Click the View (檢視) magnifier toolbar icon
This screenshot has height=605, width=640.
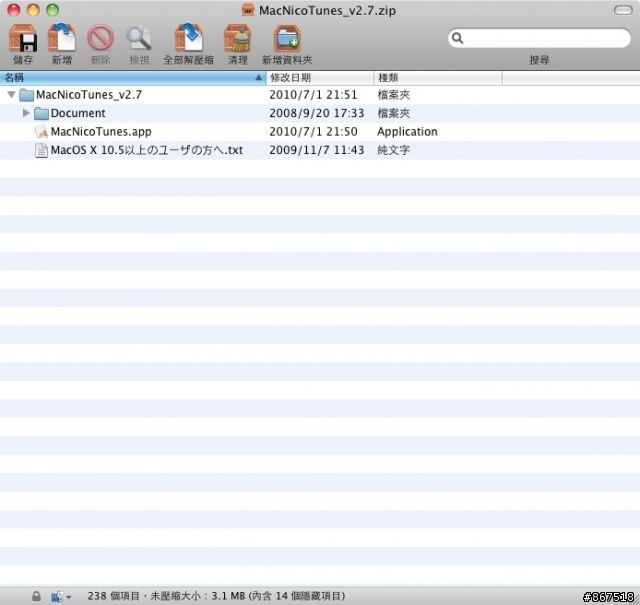tap(139, 38)
